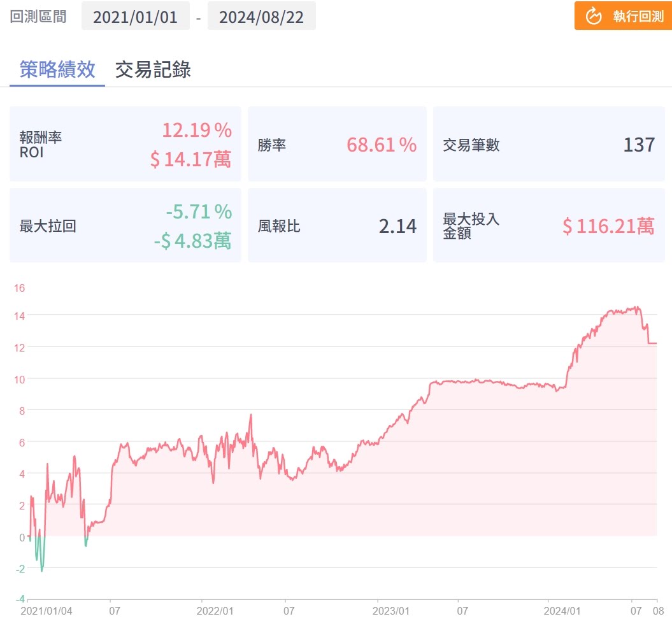This screenshot has height=628, width=672.
Task: Click the 最大拉回 label
Action: click(x=48, y=225)
